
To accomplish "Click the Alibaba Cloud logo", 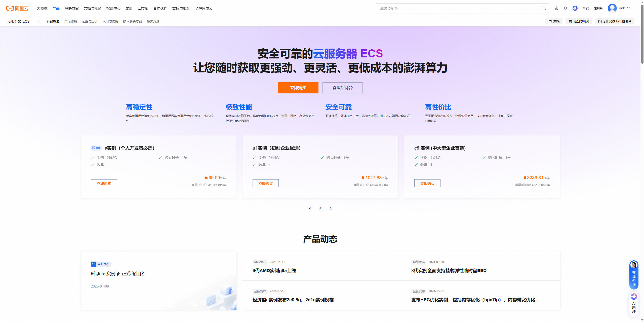I will (x=17, y=8).
